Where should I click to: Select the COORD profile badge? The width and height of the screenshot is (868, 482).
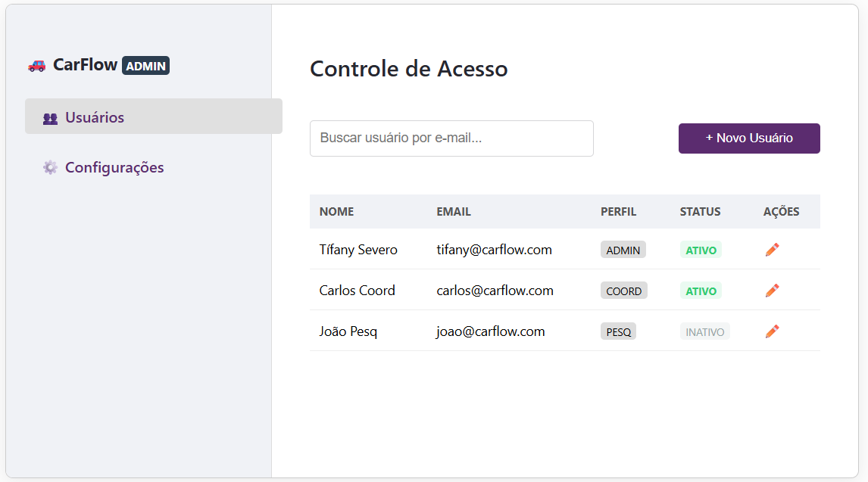623,291
